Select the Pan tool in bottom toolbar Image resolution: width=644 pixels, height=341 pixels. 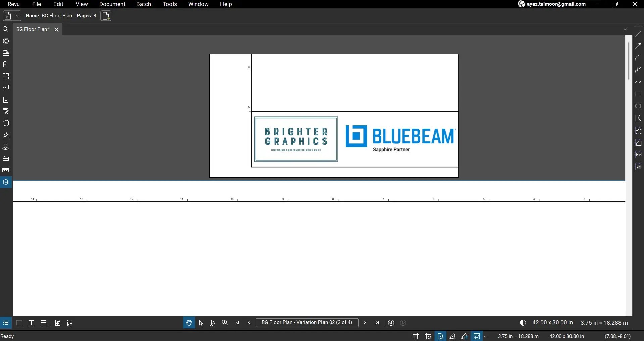pyautogui.click(x=189, y=323)
